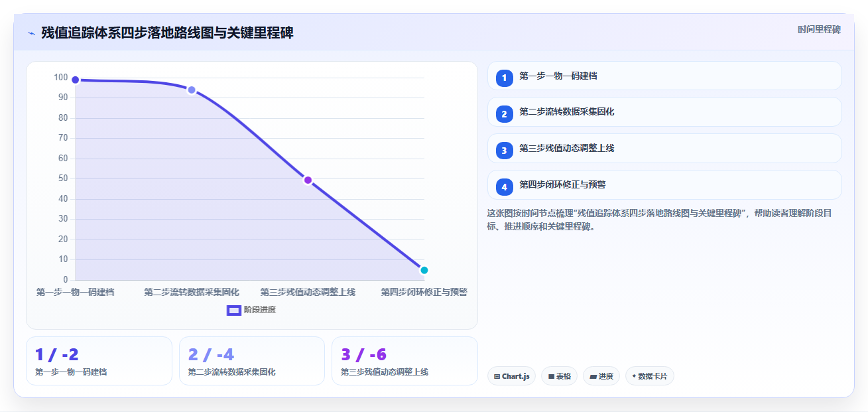Click 第二步流转数据采集固化 caption under 2 / -4
This screenshot has height=412, width=868.
(x=232, y=372)
